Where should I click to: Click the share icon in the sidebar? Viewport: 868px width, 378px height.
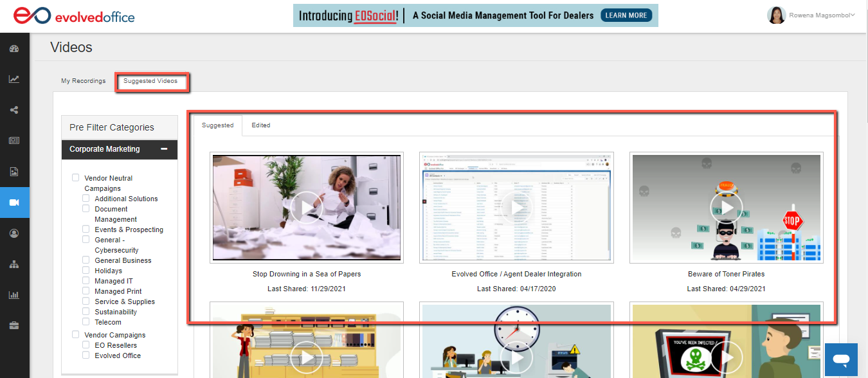point(14,110)
